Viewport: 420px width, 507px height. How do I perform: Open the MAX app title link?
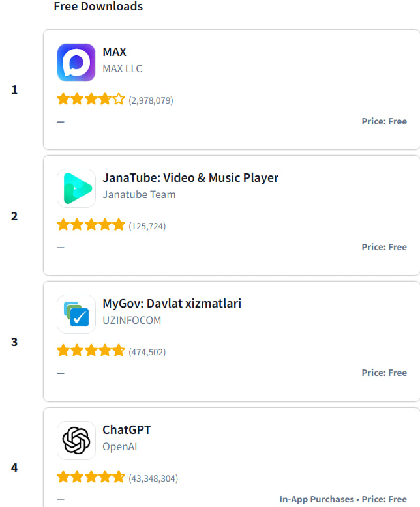[114, 52]
